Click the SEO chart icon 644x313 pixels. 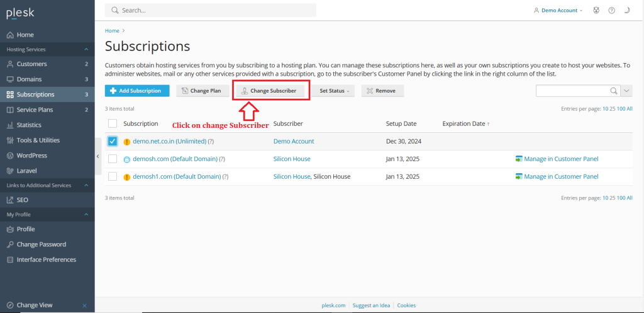(x=10, y=200)
